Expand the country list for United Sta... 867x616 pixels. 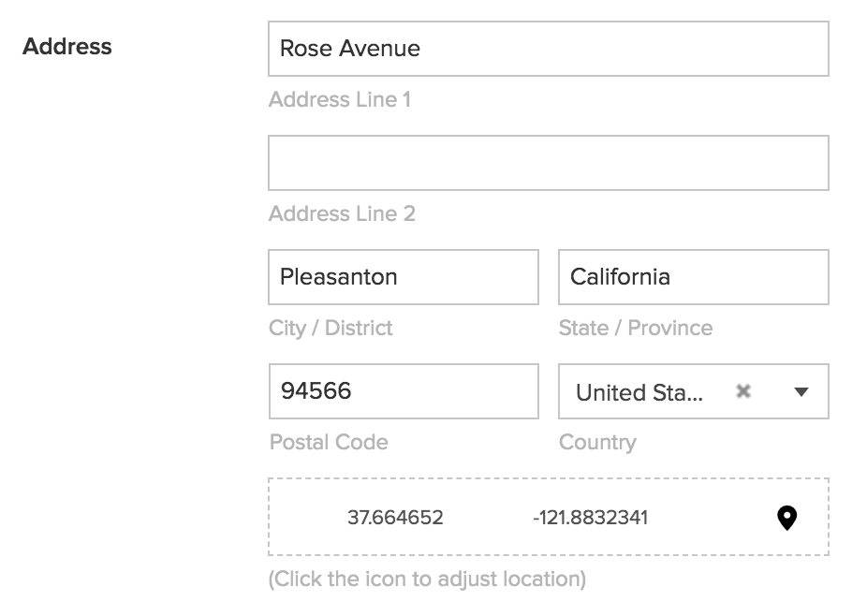[800, 392]
